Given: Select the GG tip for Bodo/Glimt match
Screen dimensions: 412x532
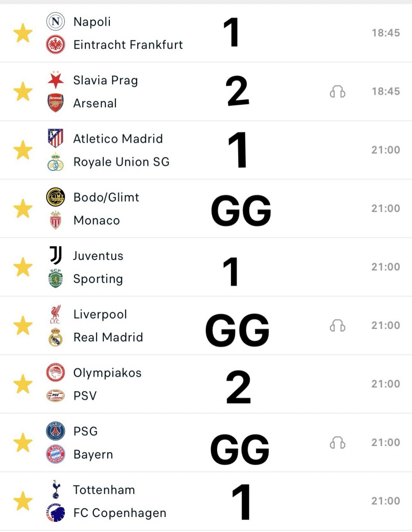Looking at the screenshot, I should 241,210.
